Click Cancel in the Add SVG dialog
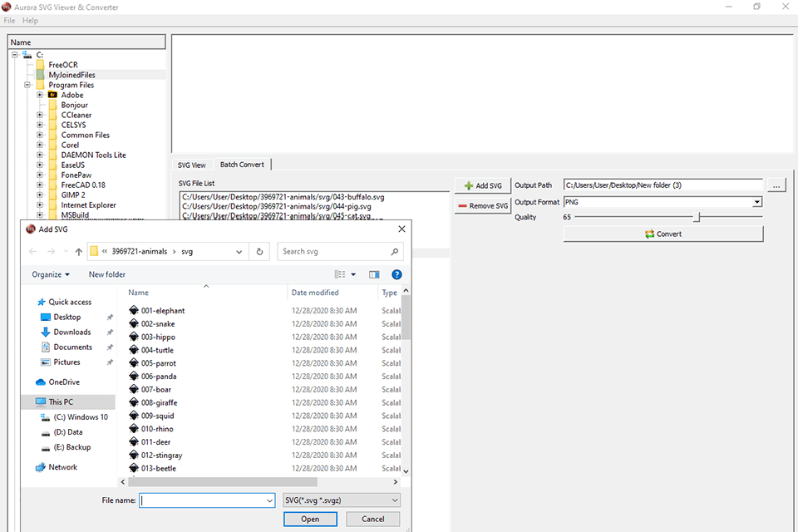 pos(373,519)
